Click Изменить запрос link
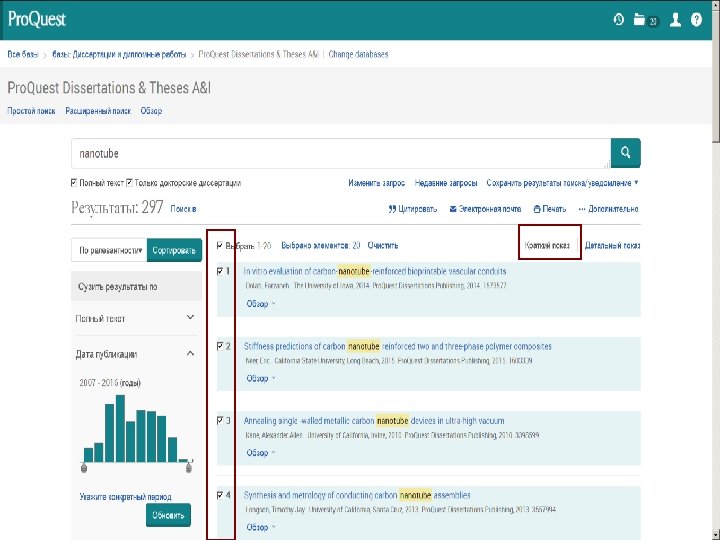This screenshot has width=720, height=540. coord(376,183)
